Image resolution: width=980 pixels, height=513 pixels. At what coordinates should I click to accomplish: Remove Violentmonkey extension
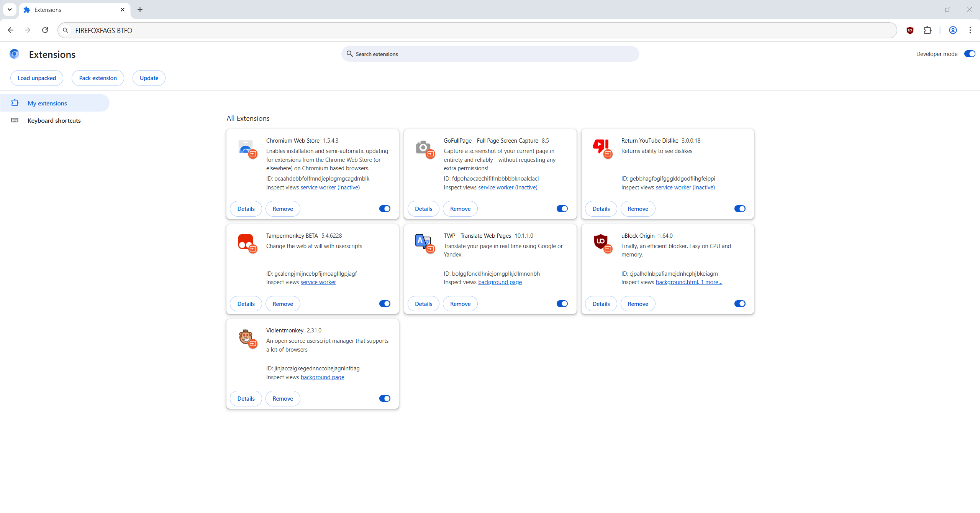[x=283, y=399]
